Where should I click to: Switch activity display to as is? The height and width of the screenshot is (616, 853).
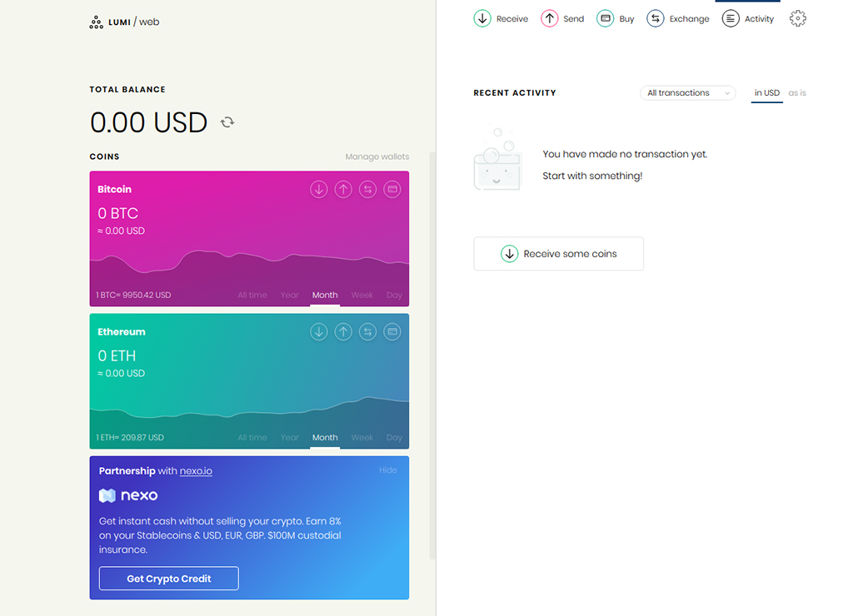797,93
